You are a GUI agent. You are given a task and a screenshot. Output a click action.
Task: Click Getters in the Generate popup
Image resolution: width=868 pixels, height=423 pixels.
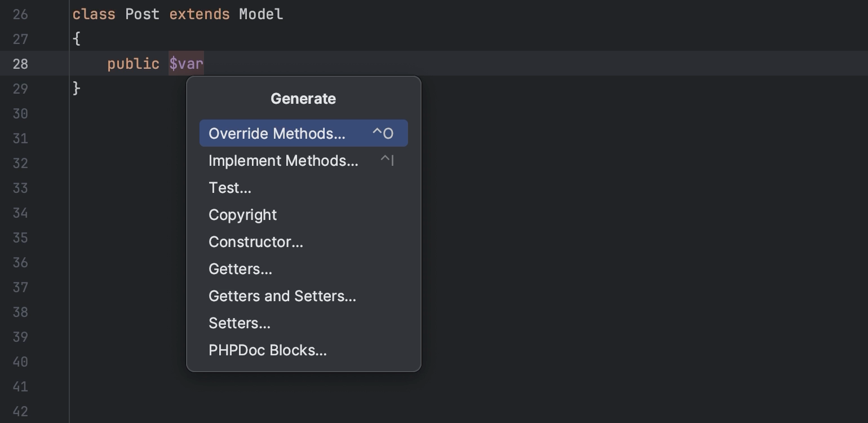pos(240,268)
